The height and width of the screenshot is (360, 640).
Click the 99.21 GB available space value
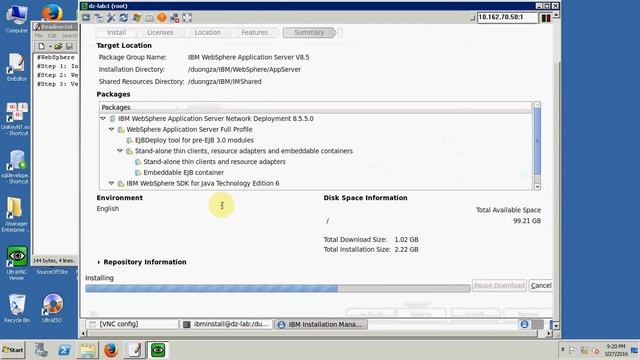click(x=527, y=221)
